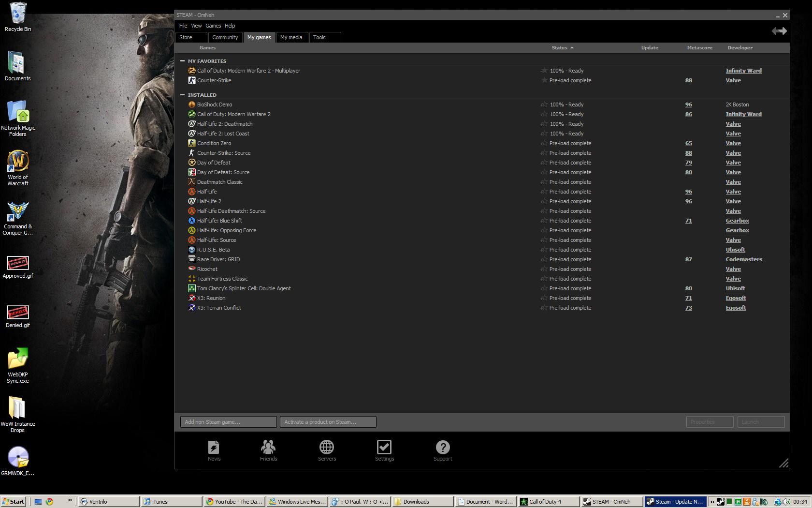The height and width of the screenshot is (508, 812).
Task: Click the Team Fortress Classic game icon
Action: pyautogui.click(x=192, y=279)
